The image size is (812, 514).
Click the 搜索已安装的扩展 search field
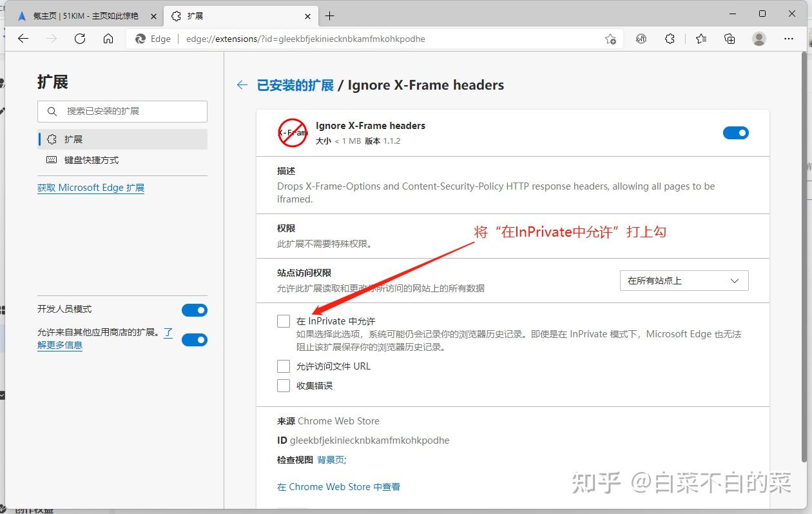coord(122,111)
